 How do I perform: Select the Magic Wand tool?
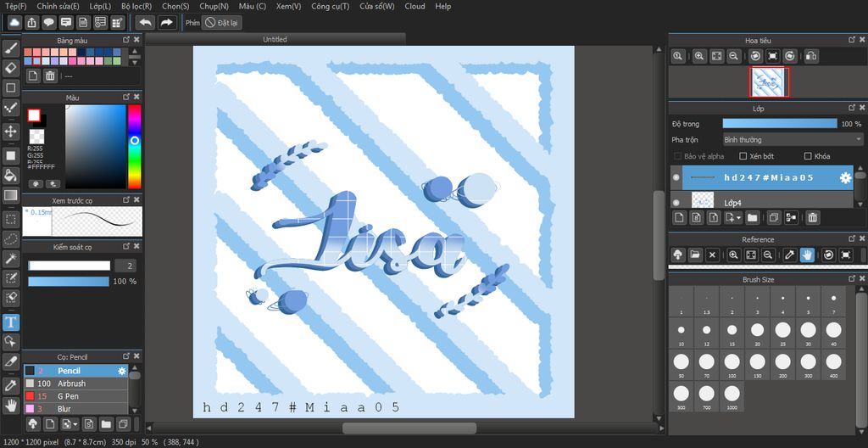tap(11, 259)
